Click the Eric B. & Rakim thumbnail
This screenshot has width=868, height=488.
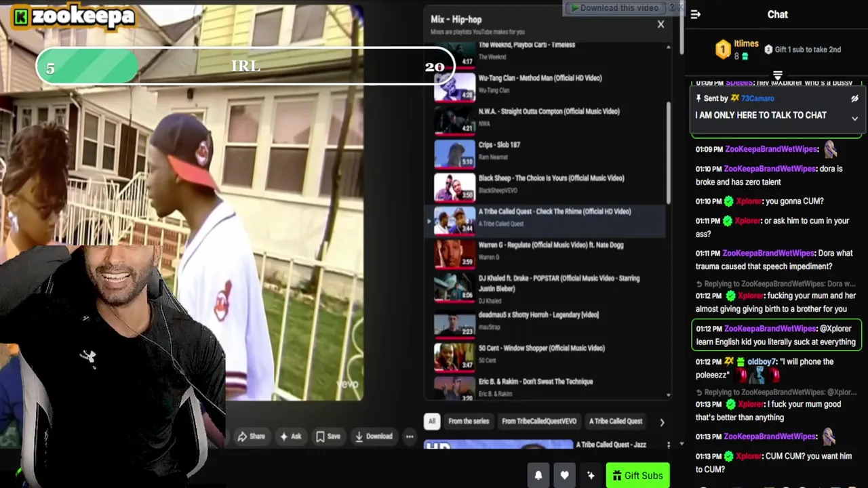point(454,388)
